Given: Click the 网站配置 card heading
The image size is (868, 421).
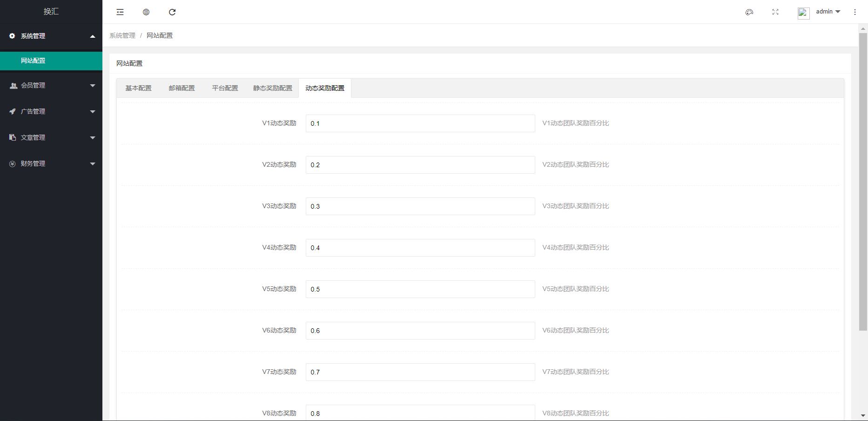Looking at the screenshot, I should pos(129,63).
